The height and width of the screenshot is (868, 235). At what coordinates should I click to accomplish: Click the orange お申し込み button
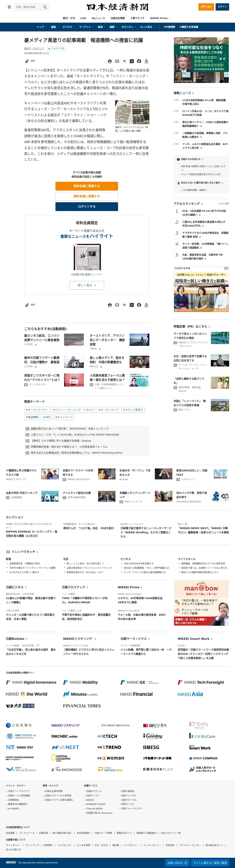tap(206, 7)
